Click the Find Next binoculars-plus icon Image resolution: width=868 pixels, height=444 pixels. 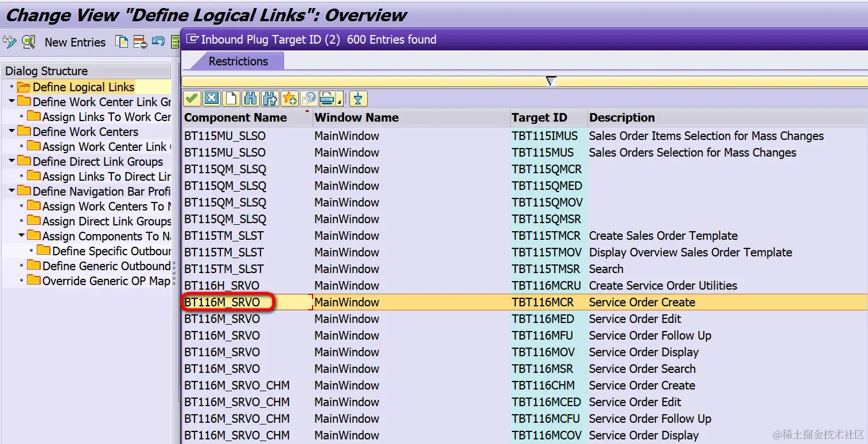point(270,99)
